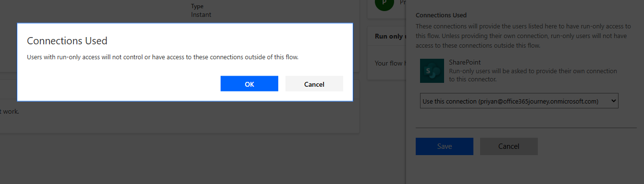Click the run-only access message in dialog

[x=163, y=57]
